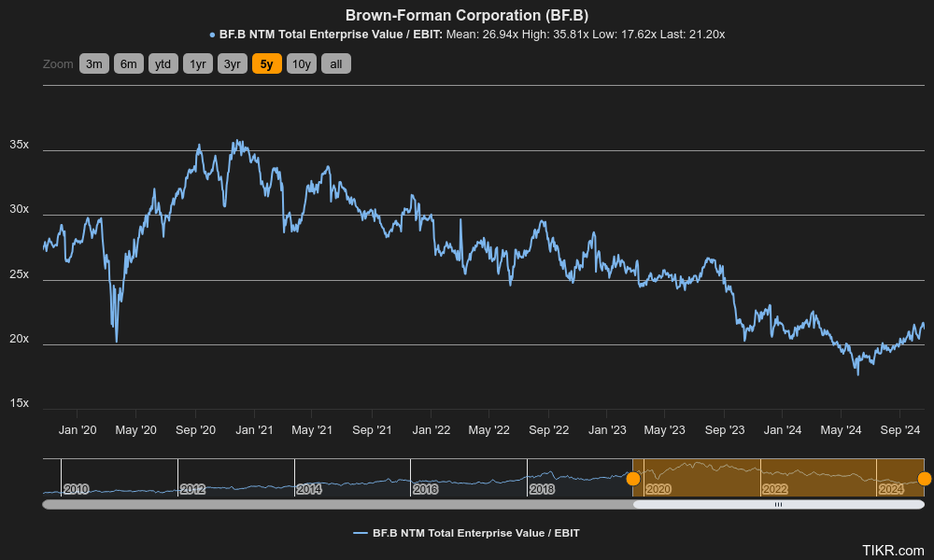Toggle the BF.B series in the bottom legend
934x560 pixels.
[x=466, y=533]
